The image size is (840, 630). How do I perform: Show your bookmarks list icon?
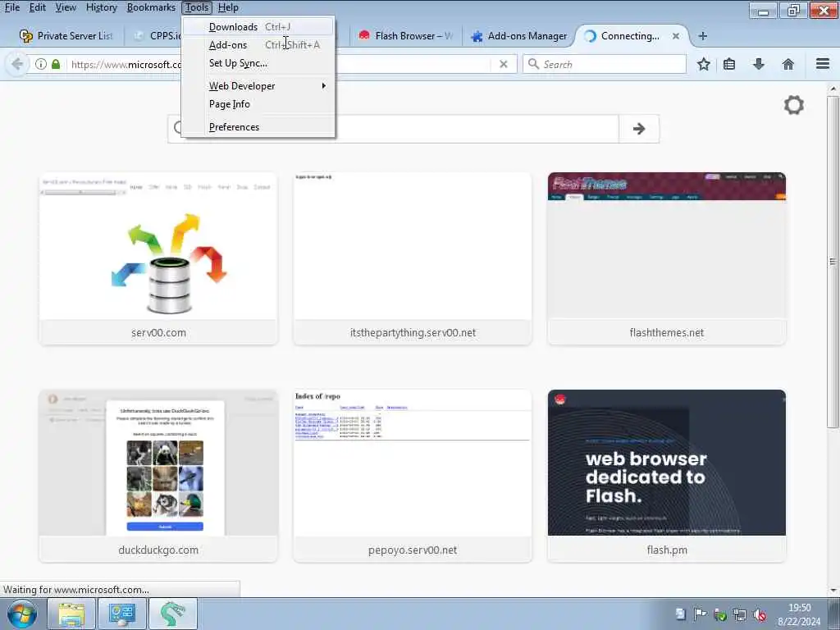[729, 64]
